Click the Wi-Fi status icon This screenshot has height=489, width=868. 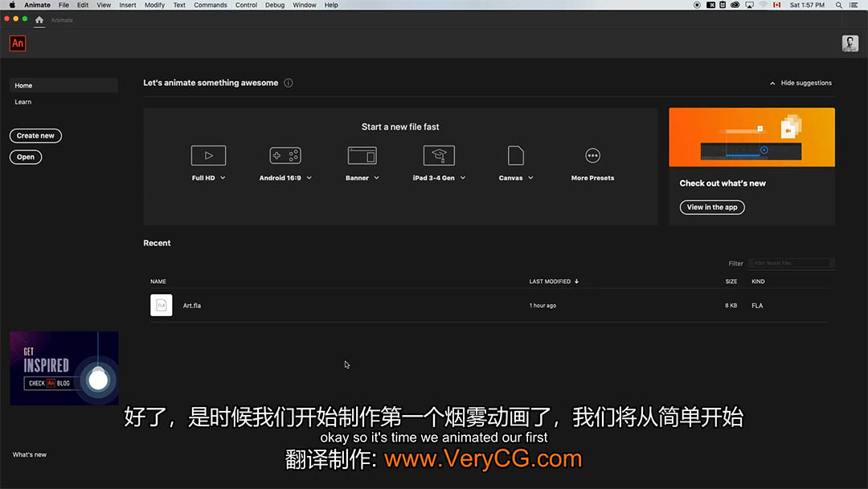(763, 5)
